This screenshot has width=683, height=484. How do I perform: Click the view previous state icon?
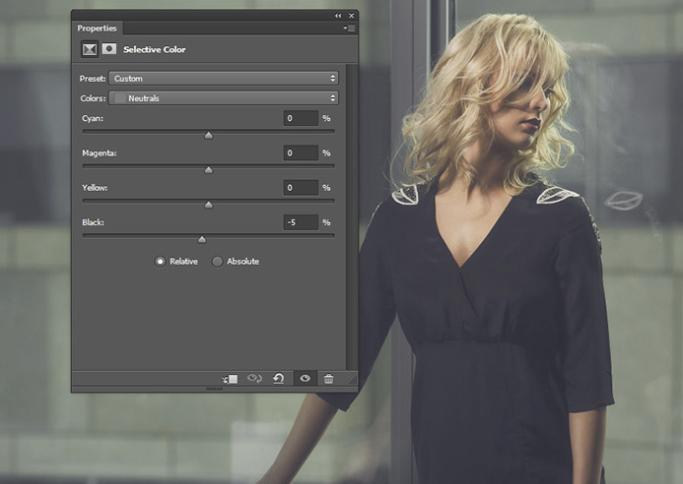(x=254, y=379)
